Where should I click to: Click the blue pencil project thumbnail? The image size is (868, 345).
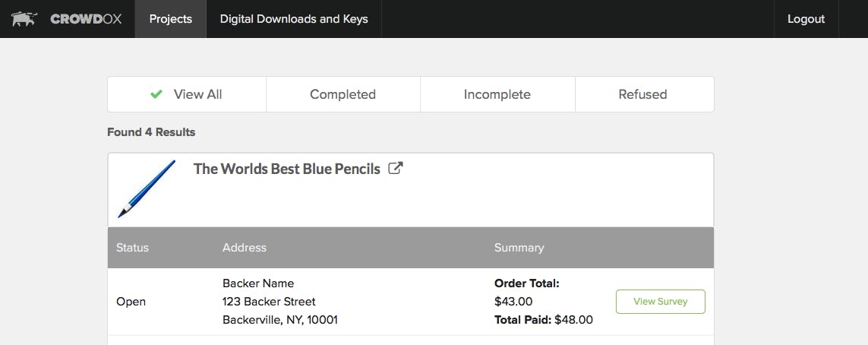pyautogui.click(x=147, y=188)
